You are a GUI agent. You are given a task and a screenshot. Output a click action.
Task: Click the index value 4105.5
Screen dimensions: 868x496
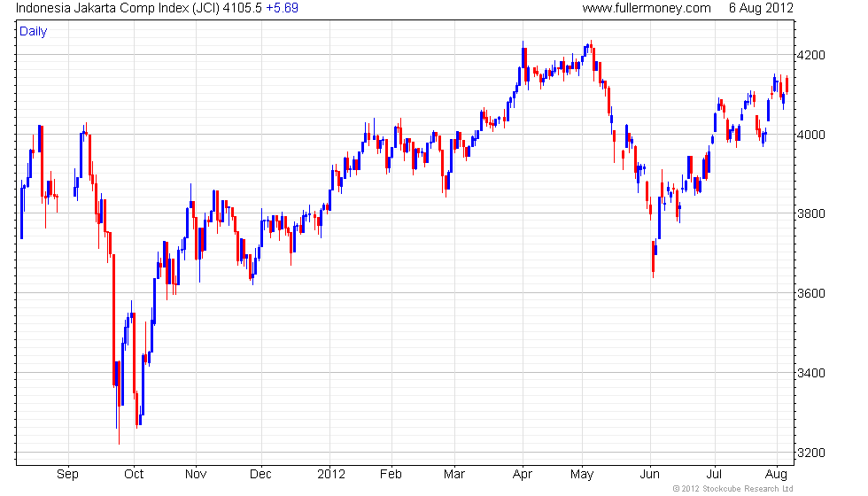(243, 8)
